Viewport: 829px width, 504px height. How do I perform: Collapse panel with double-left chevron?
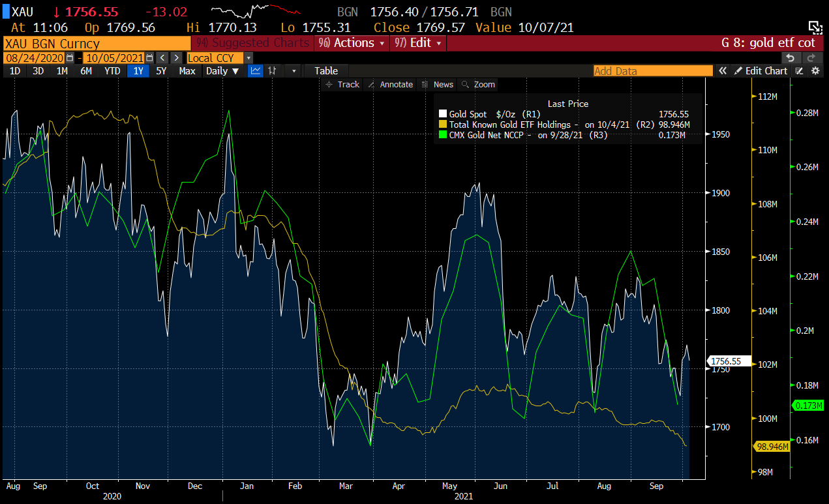click(723, 70)
